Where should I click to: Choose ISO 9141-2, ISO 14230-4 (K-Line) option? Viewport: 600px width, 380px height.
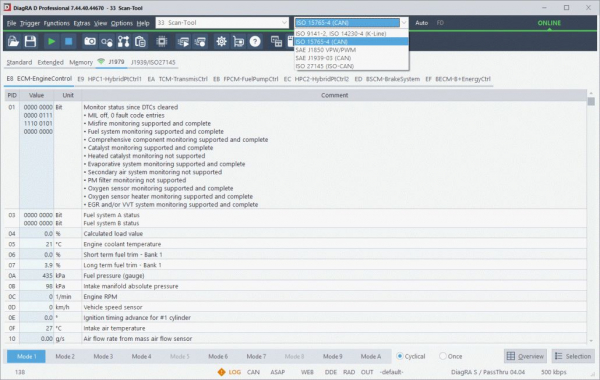[x=351, y=34]
